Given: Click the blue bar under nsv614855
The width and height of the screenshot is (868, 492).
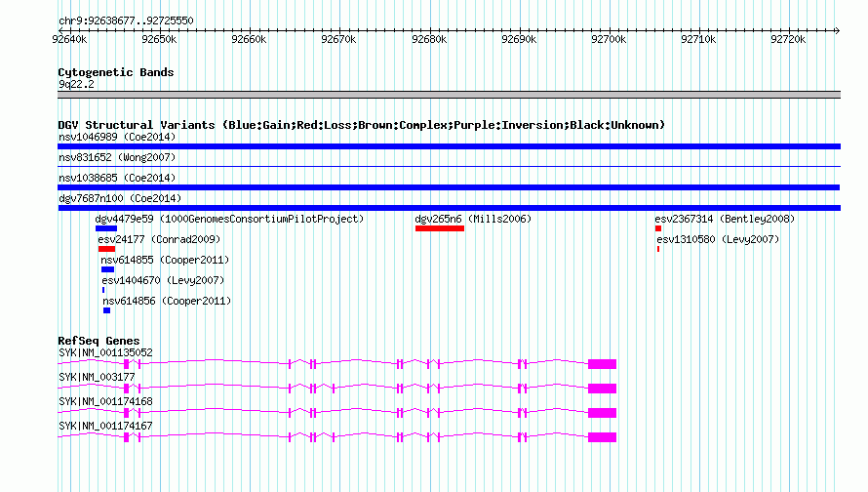Looking at the screenshot, I should (x=108, y=269).
